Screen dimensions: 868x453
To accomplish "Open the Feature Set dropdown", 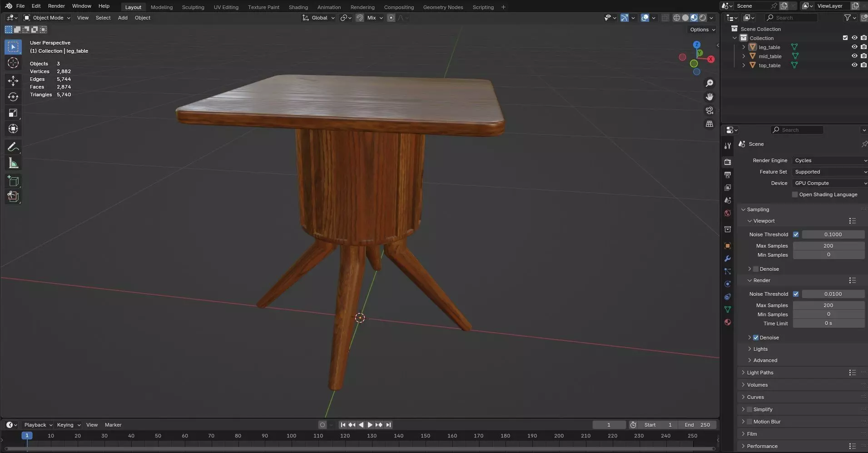I will [x=829, y=172].
